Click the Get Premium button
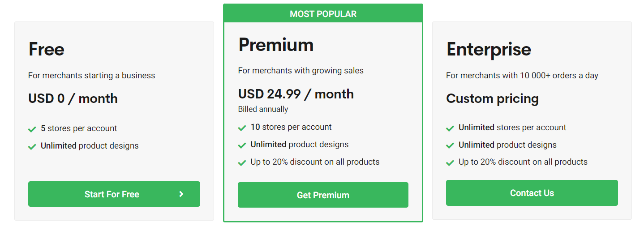Screen dimensions: 644x230 click(323, 195)
